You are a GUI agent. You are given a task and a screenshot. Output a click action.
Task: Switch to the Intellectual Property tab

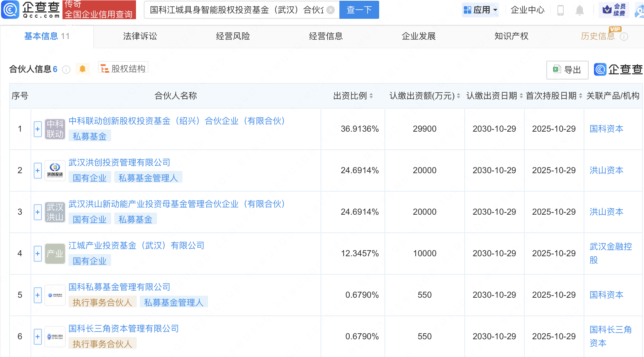coord(511,36)
